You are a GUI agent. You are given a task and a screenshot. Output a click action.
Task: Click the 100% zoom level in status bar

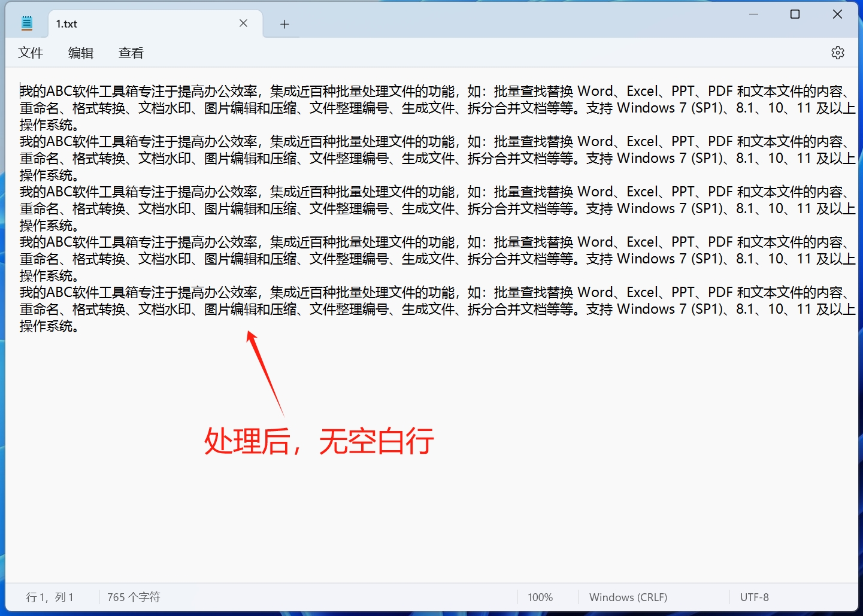point(540,597)
